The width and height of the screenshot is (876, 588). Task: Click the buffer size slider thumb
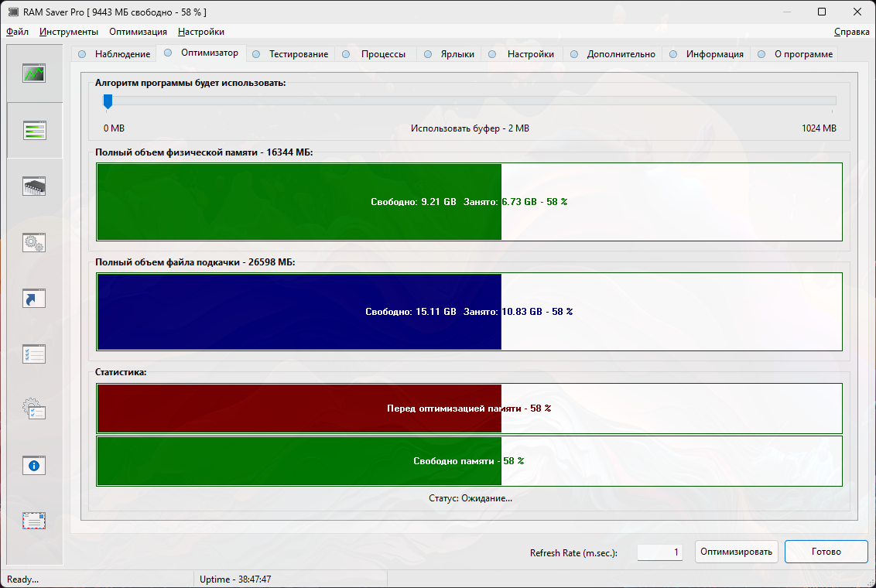[x=108, y=101]
